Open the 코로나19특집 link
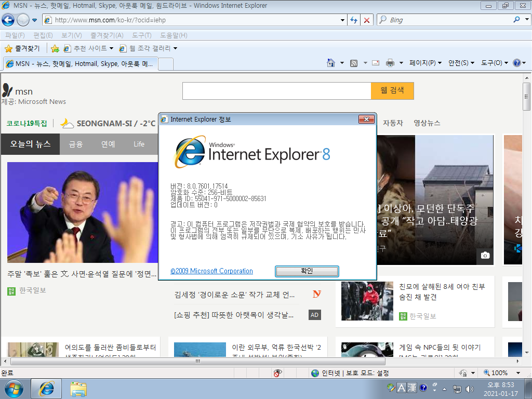The width and height of the screenshot is (532, 399). (x=27, y=123)
